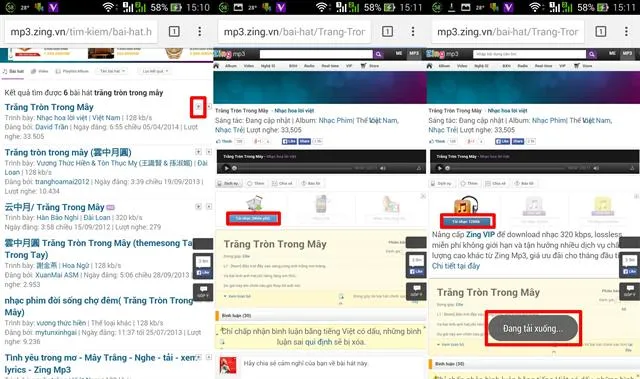Play the song in middle screen player
The image size is (640, 379).
[x=226, y=168]
